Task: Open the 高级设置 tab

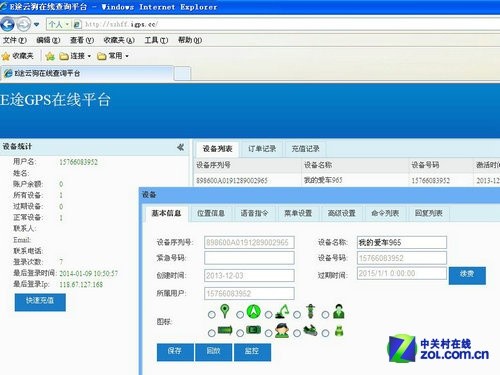Action: [x=342, y=213]
